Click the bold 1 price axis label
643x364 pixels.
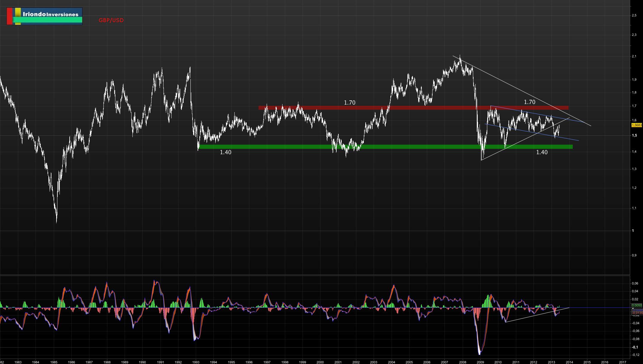click(x=633, y=230)
